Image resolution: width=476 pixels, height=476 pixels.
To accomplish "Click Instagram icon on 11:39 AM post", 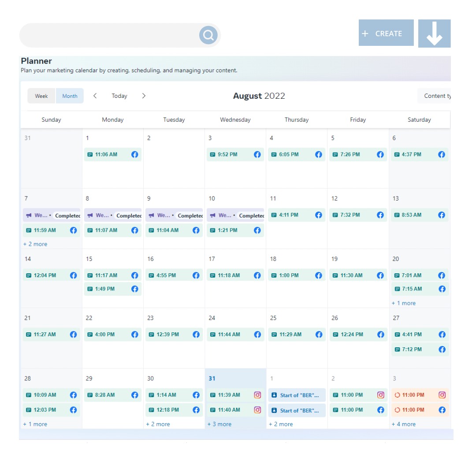I will [257, 395].
